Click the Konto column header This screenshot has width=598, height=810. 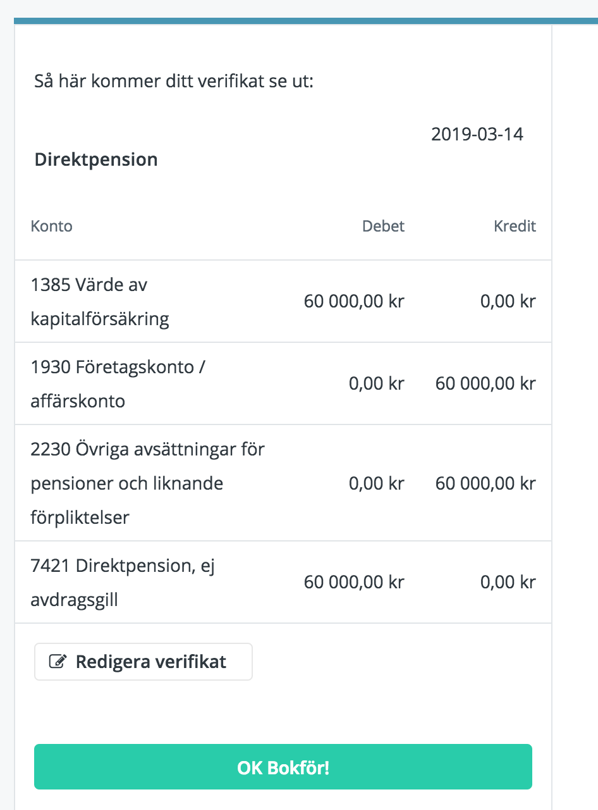point(52,226)
